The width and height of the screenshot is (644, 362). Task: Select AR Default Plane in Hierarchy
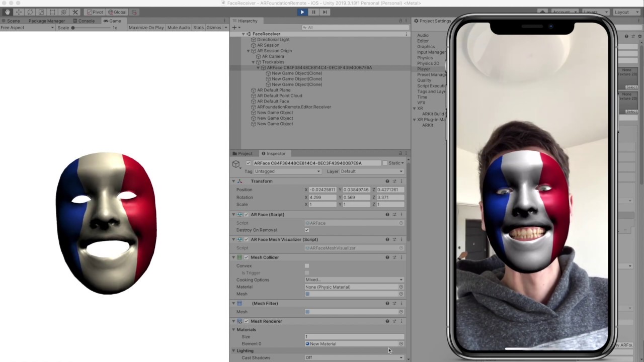274,90
